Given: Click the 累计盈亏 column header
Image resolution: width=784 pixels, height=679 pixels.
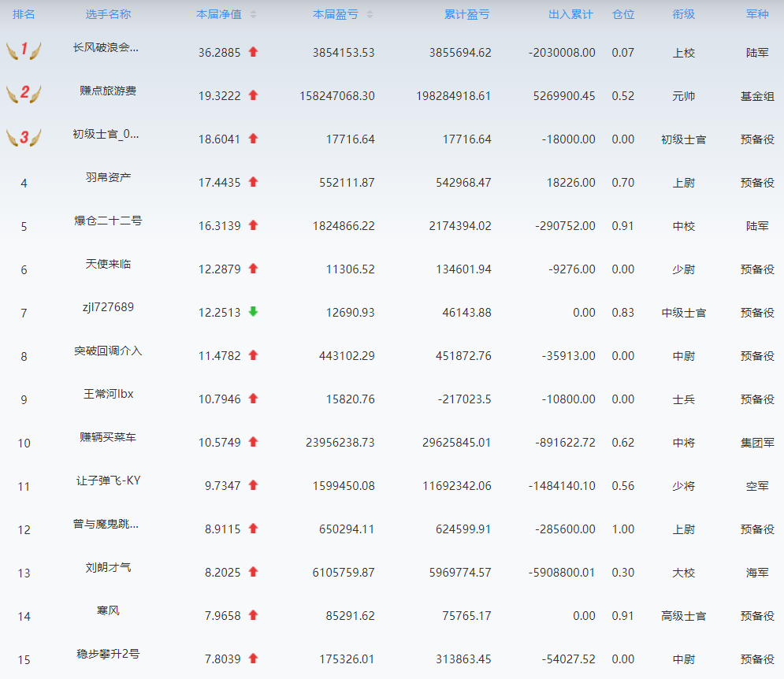Looking at the screenshot, I should 467,14.
